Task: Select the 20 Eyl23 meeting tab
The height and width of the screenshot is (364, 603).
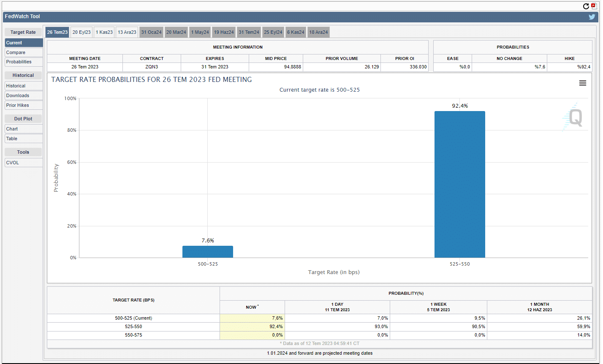Action: point(81,32)
